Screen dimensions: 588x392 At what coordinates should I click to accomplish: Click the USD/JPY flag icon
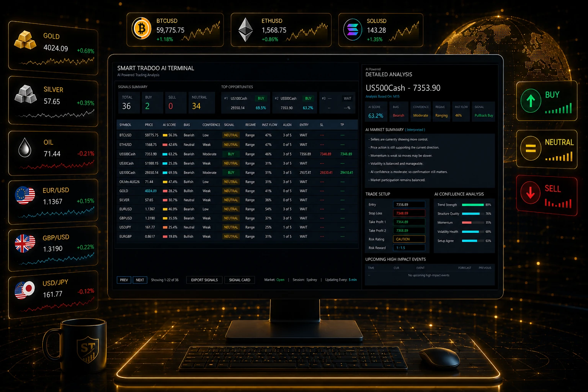point(25,290)
